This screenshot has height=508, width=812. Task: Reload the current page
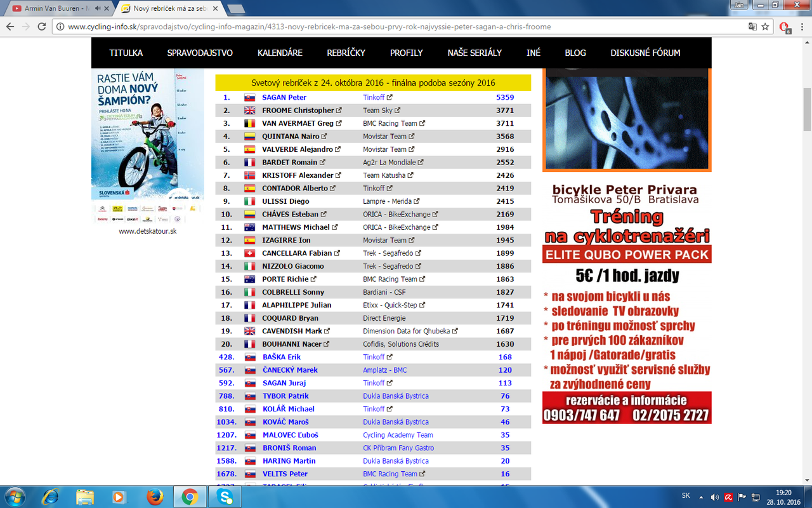pos(42,27)
